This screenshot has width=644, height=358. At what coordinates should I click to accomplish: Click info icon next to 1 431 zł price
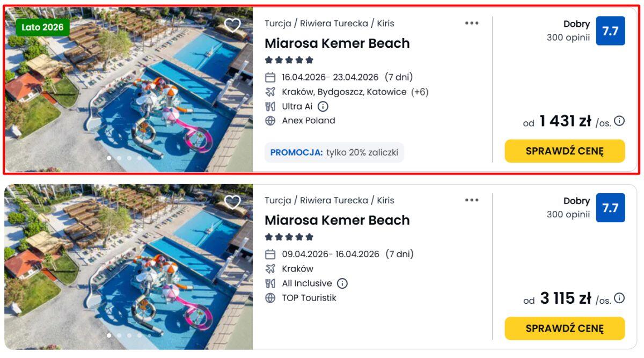tap(619, 121)
